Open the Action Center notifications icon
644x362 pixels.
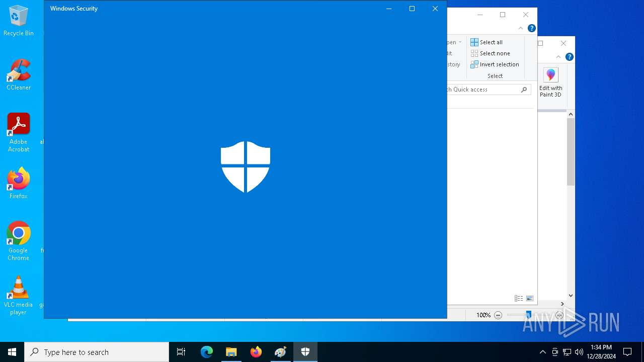pos(627,352)
